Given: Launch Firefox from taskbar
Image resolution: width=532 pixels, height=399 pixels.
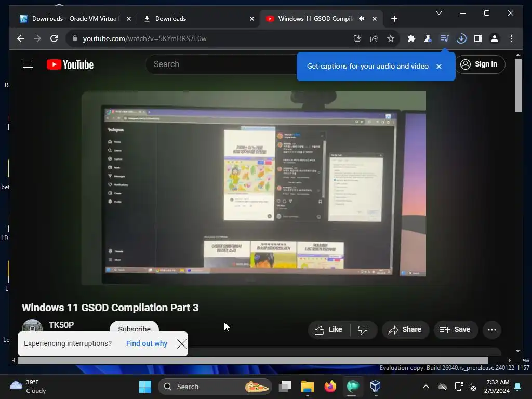Looking at the screenshot, I should (x=330, y=387).
